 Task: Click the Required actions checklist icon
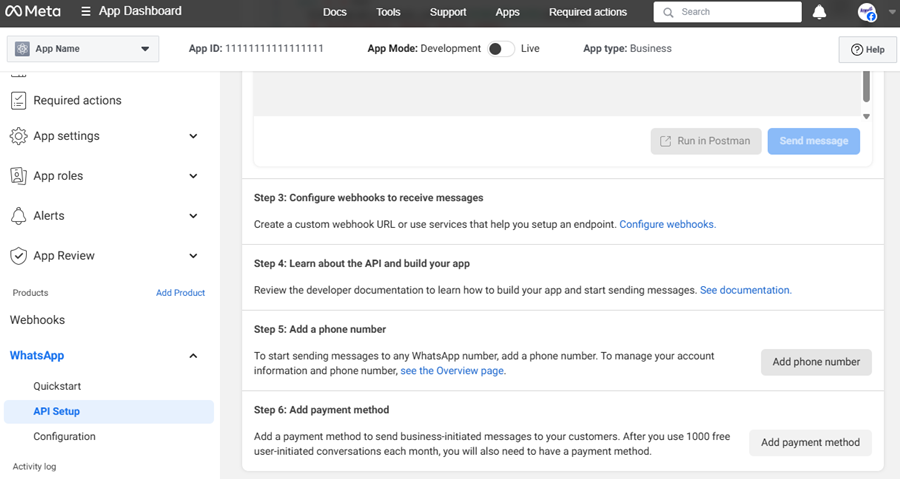(x=18, y=100)
